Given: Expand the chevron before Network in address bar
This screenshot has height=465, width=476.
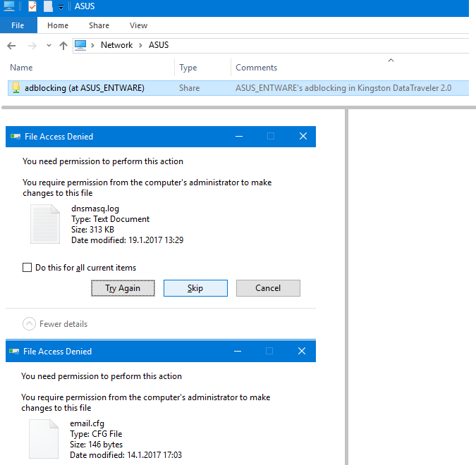Looking at the screenshot, I should click(x=92, y=46).
